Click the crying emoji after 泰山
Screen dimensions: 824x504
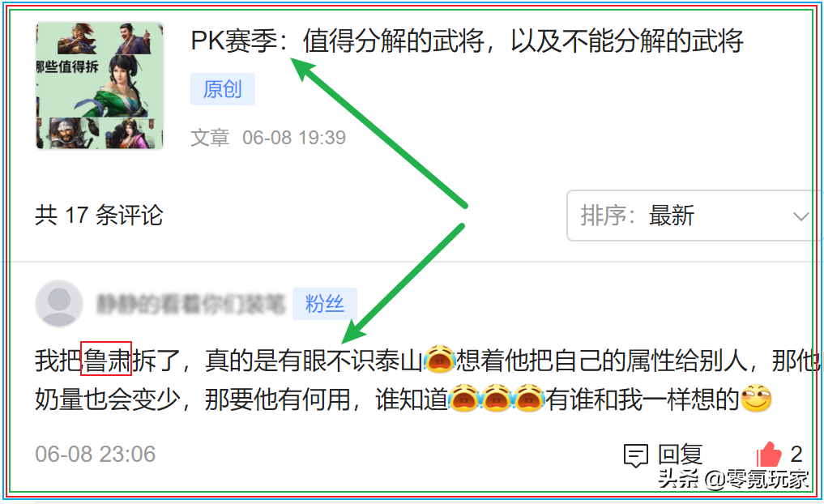coord(439,360)
